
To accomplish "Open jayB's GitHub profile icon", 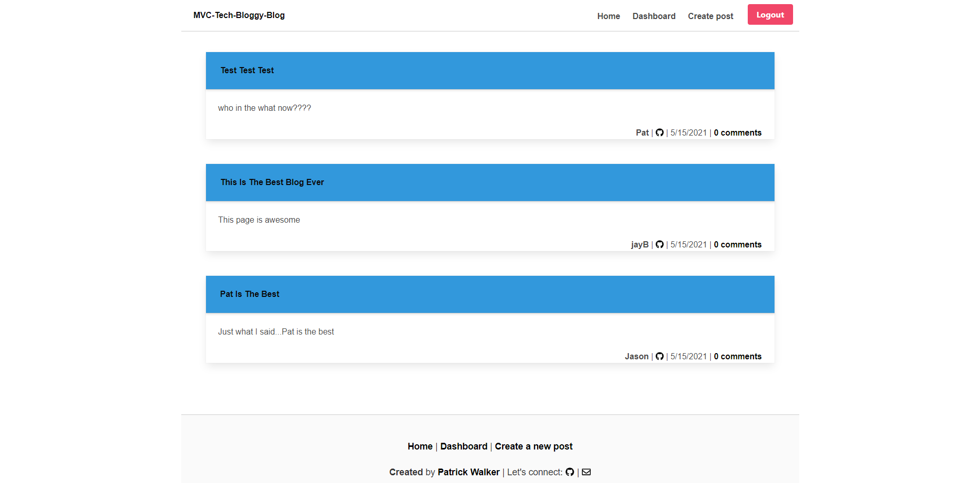I will 659,245.
